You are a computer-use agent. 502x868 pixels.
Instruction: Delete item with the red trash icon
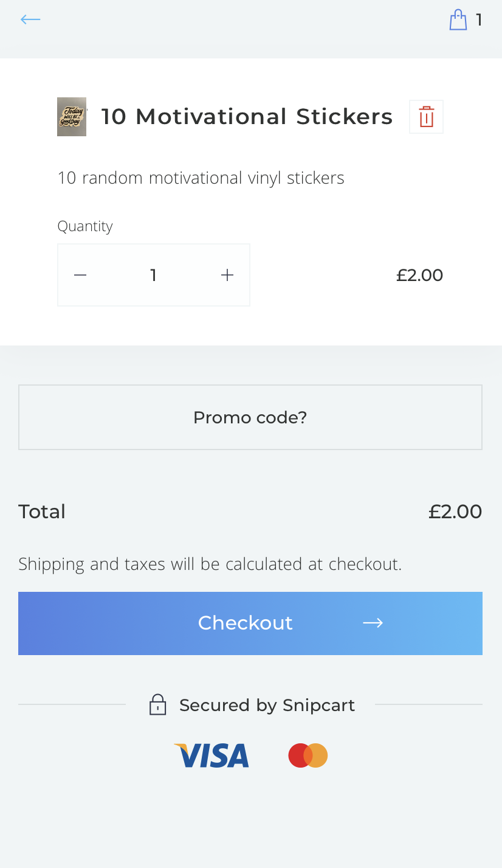pos(427,117)
